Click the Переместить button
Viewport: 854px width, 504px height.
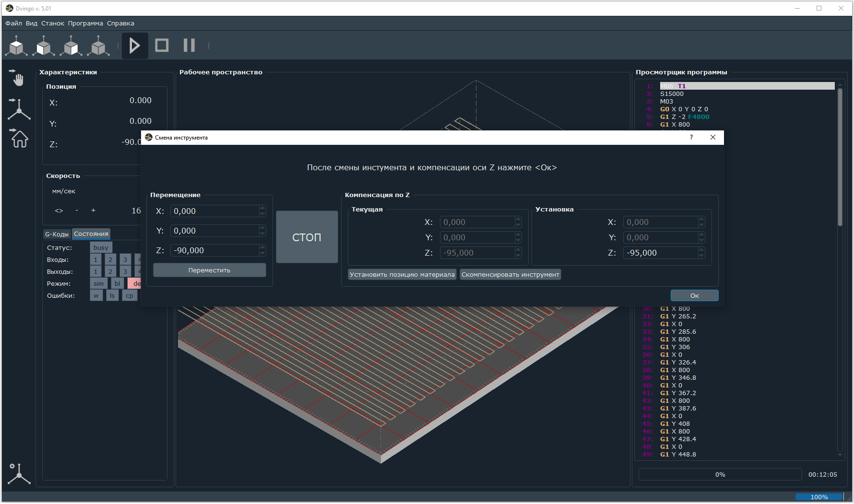tap(209, 270)
